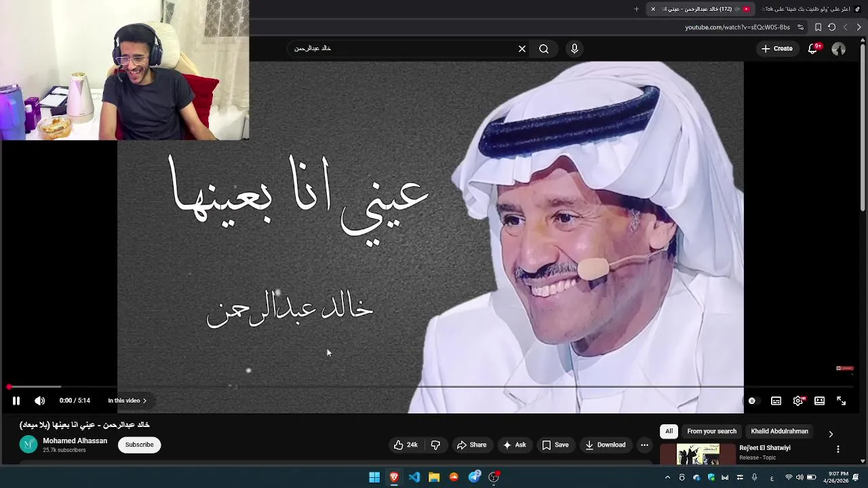Viewport: 868px width, 488px height.
Task: Open Visual Studio Code from the taskbar
Action: coord(414,477)
